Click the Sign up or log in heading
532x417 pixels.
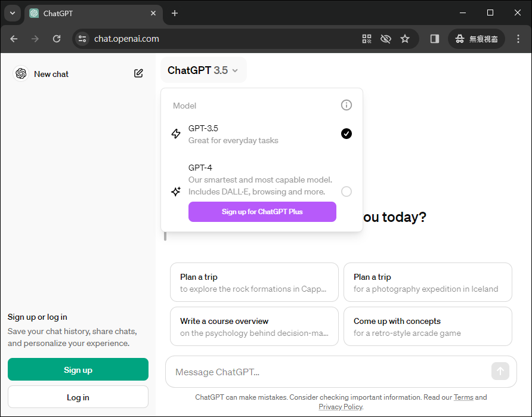(x=38, y=317)
